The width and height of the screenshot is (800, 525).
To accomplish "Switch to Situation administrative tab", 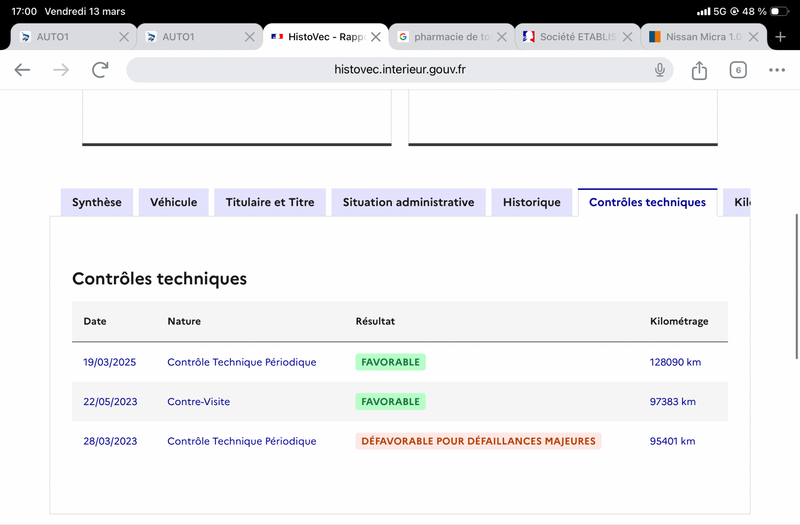I will [408, 202].
